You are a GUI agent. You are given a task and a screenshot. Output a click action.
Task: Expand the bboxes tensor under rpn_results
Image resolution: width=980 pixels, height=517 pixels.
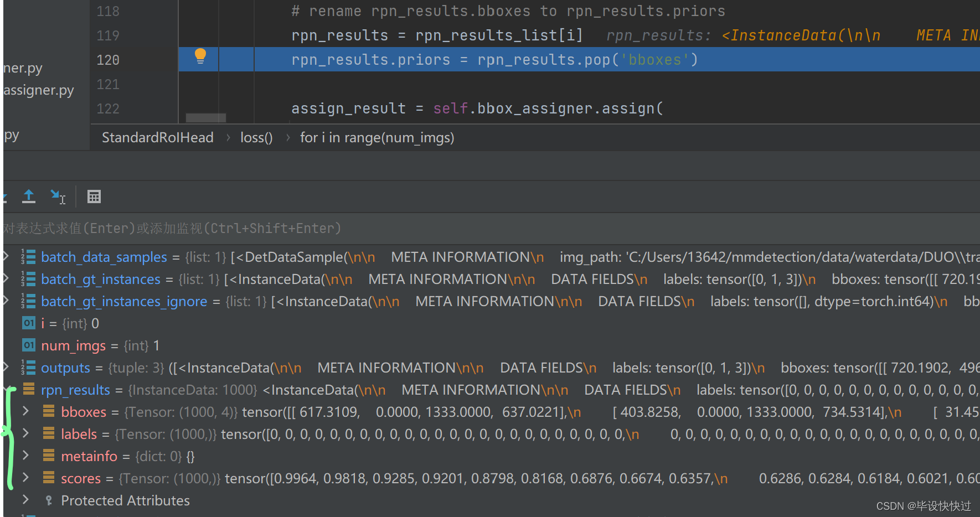point(25,411)
